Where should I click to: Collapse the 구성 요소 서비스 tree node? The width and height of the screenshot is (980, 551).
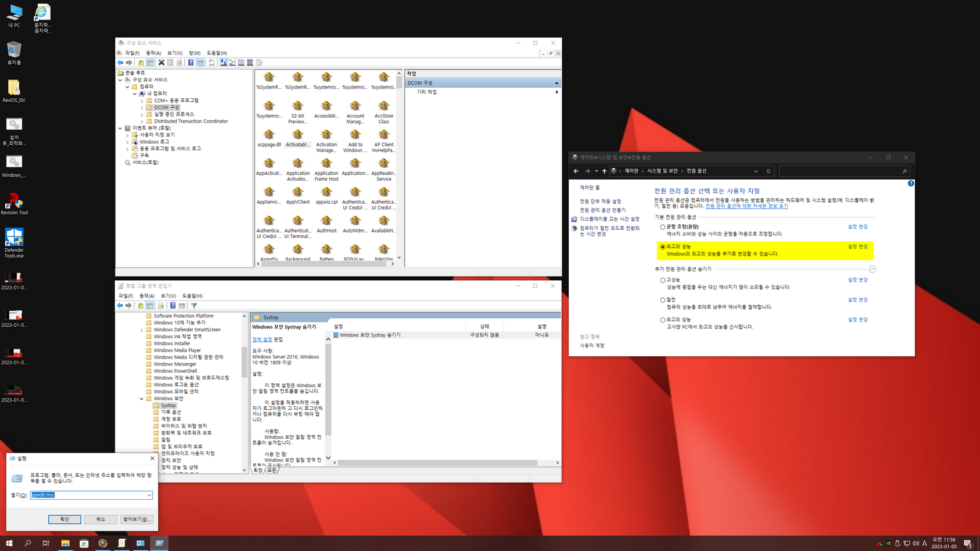(x=121, y=79)
